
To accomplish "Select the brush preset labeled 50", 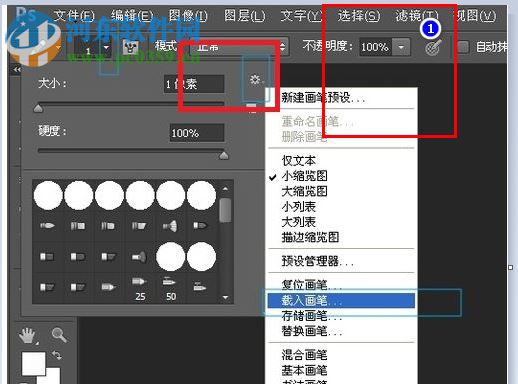I will pyautogui.click(x=171, y=288).
